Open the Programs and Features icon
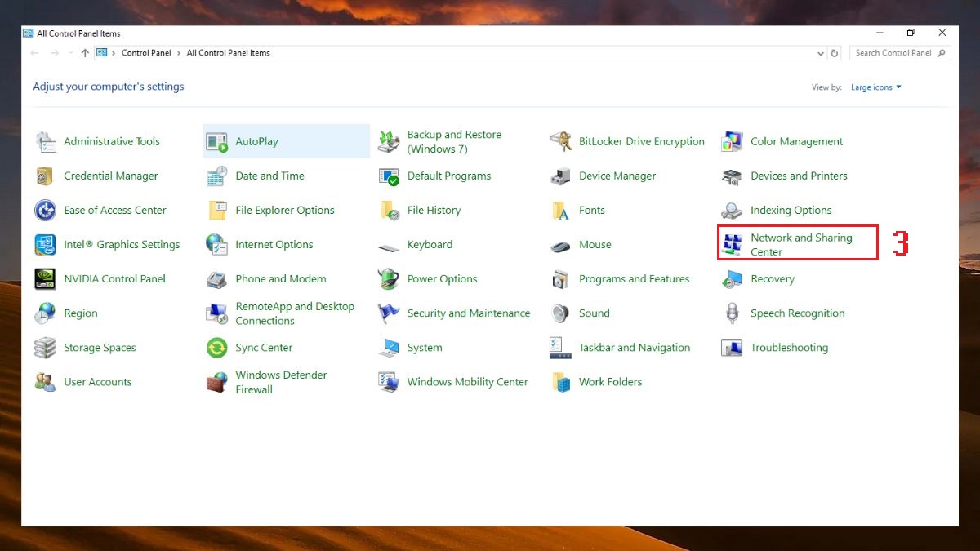This screenshot has width=980, height=551. pos(560,278)
